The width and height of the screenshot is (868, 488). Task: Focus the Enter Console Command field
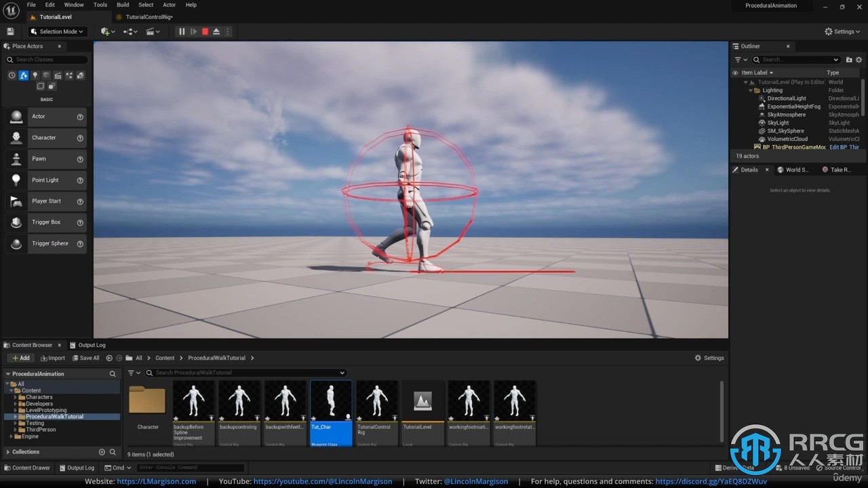tap(190, 468)
